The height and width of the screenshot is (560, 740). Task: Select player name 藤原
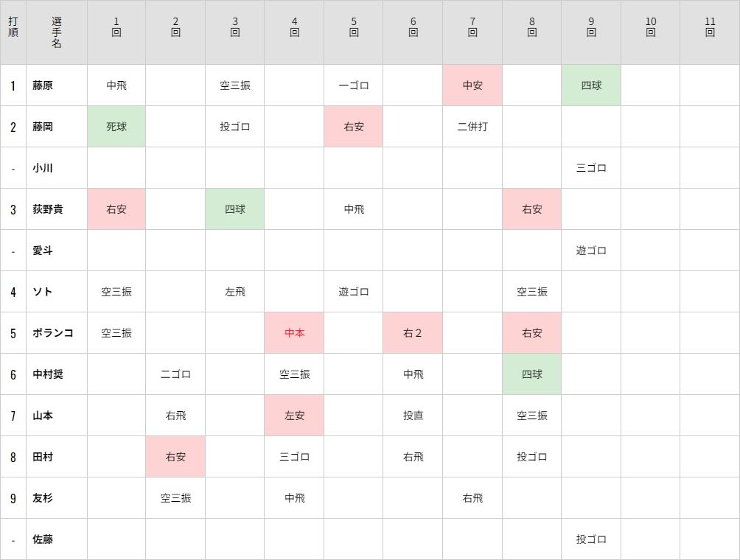click(43, 85)
